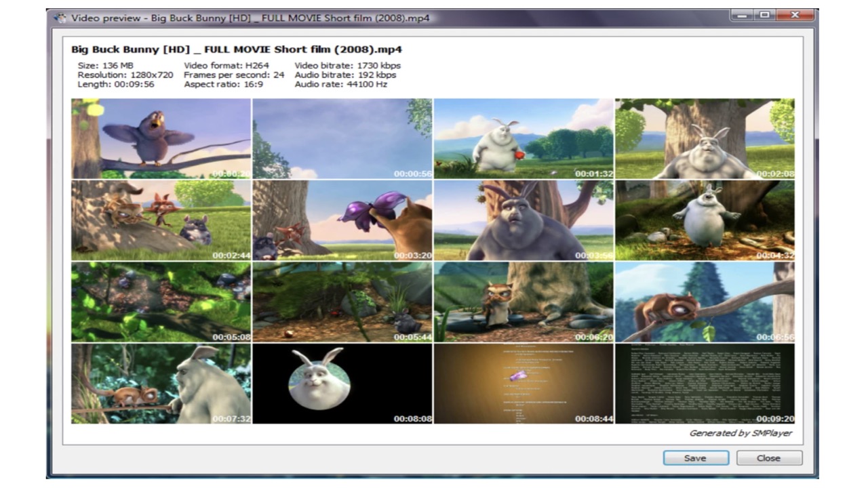Select the blue sky thumbnail at 00:00:56
Viewport: 868px width, 488px height.
tap(342, 139)
